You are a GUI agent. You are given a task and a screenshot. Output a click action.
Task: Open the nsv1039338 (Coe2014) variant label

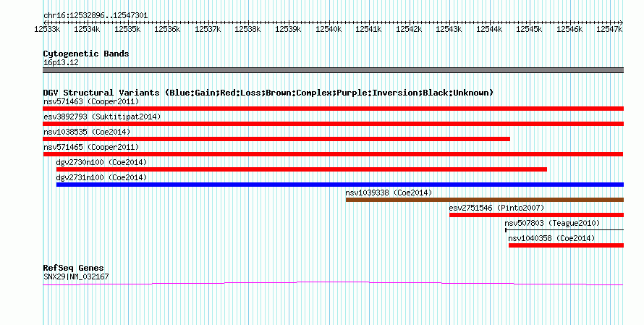point(389,193)
